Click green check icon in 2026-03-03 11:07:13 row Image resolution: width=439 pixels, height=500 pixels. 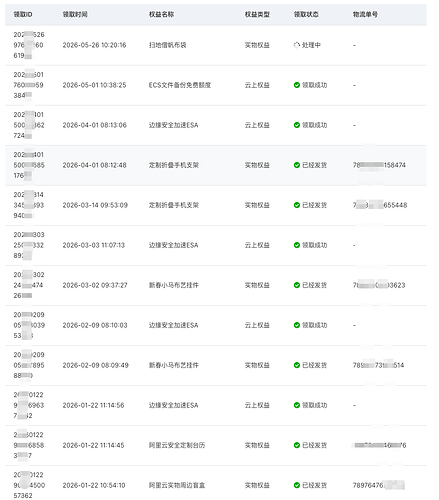[x=297, y=245]
